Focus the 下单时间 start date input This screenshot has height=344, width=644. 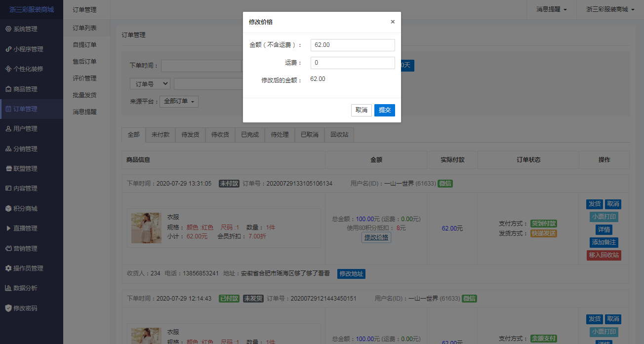(x=201, y=66)
